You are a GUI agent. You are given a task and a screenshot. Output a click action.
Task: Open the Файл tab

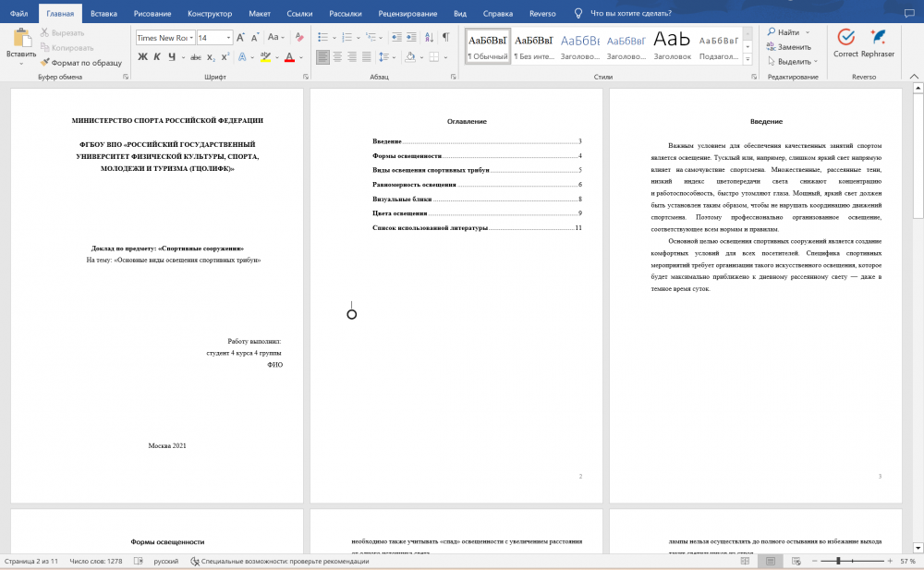coord(18,13)
